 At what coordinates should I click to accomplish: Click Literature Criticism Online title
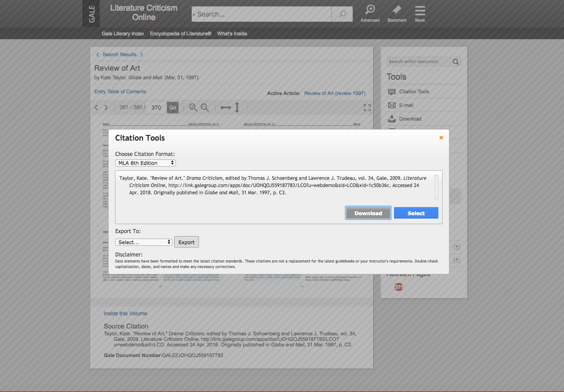click(144, 13)
